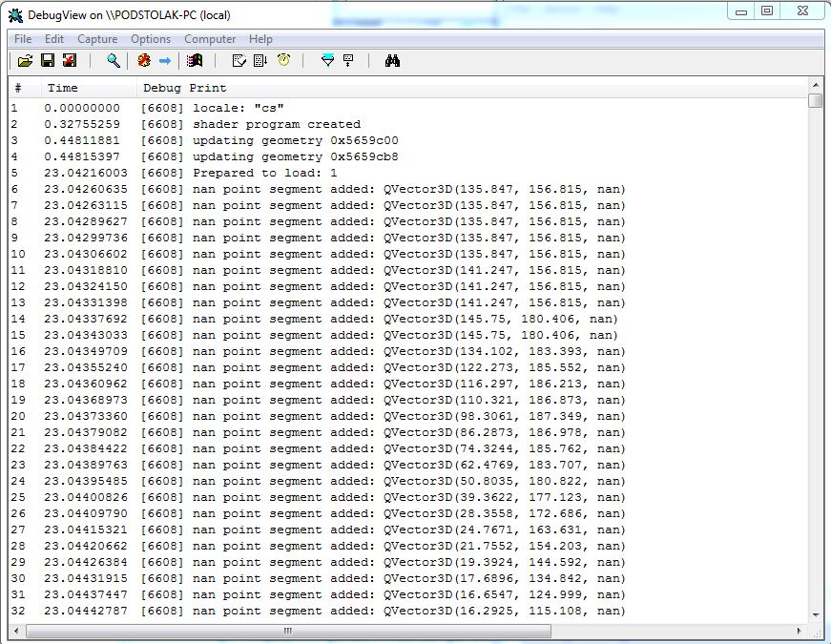Viewport: 831px width, 644px height.
Task: Select row with QVector3D(17.6896, 134.842, nan)
Action: pos(408,578)
